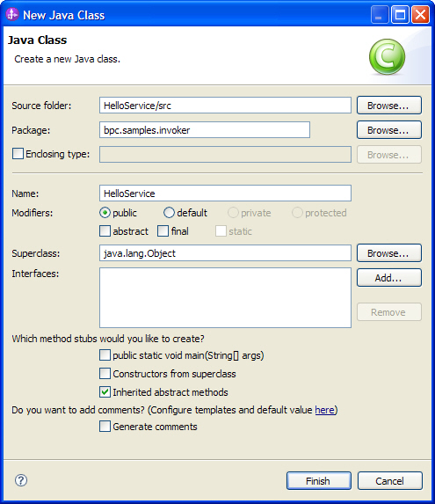Viewport: 435px width, 504px height.
Task: Check the final modifier box
Action: (163, 231)
